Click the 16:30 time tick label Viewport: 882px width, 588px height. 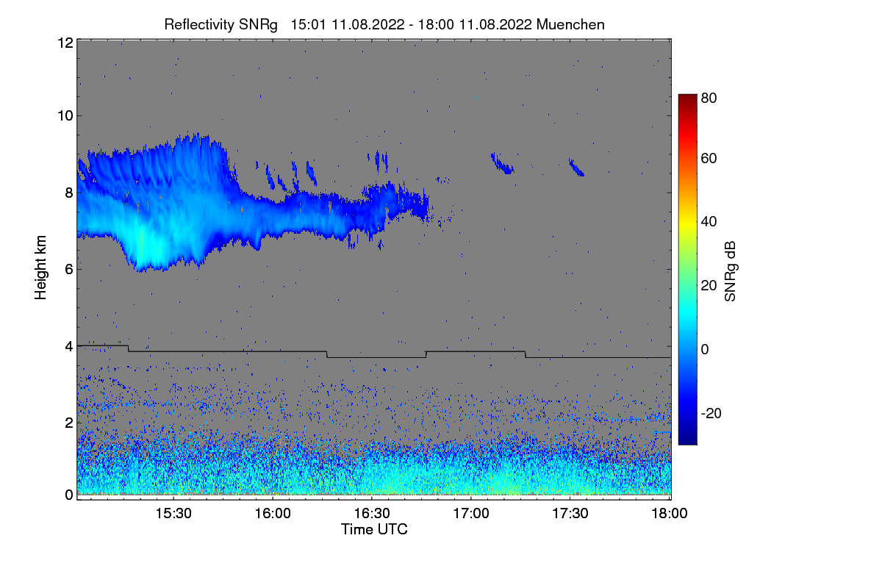tap(372, 514)
